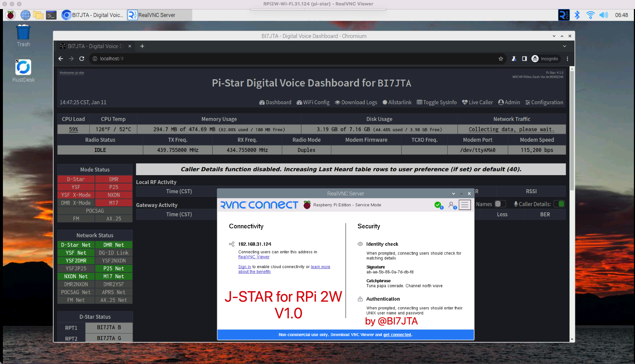The height and width of the screenshot is (364, 635).
Task: Open Download Logs page
Action: coord(356,102)
